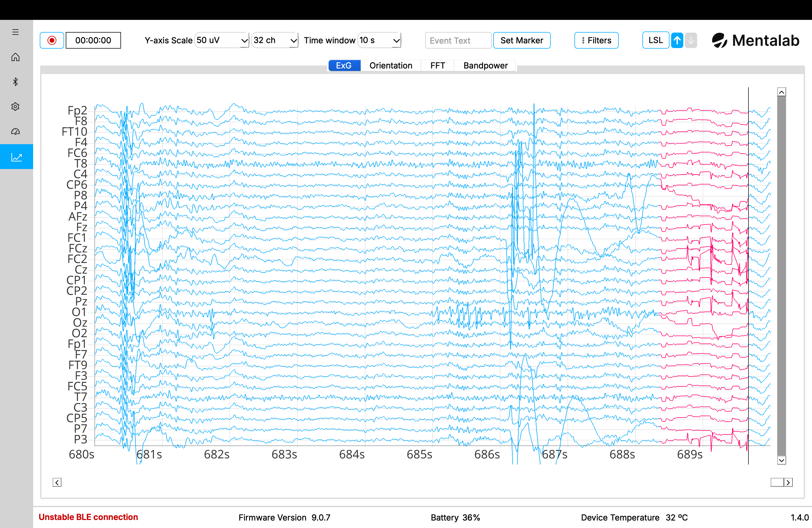
Task: Toggle the LSL down-arrow button
Action: [x=690, y=41]
